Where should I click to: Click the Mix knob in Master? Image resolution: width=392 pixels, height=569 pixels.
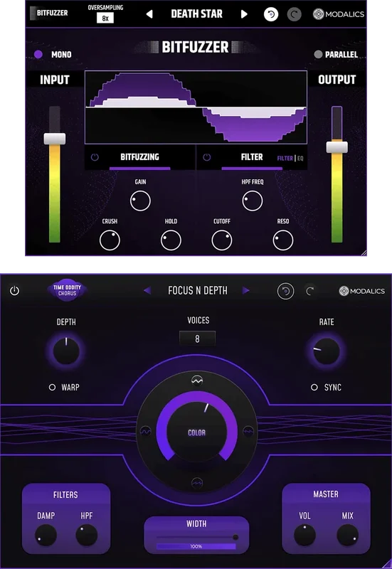tap(347, 535)
